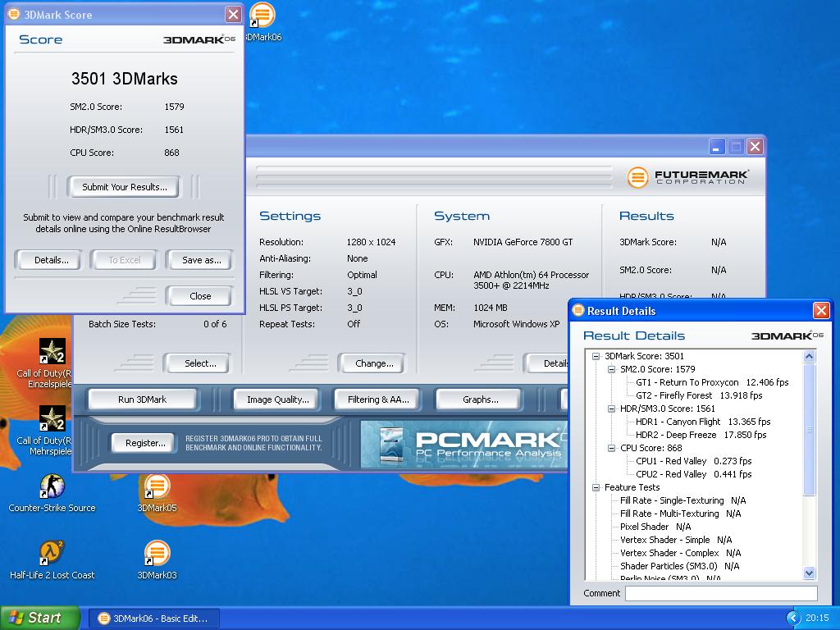Click NVIDIA GeForce 7800 GT text
This screenshot has width=840, height=630.
coord(523,242)
